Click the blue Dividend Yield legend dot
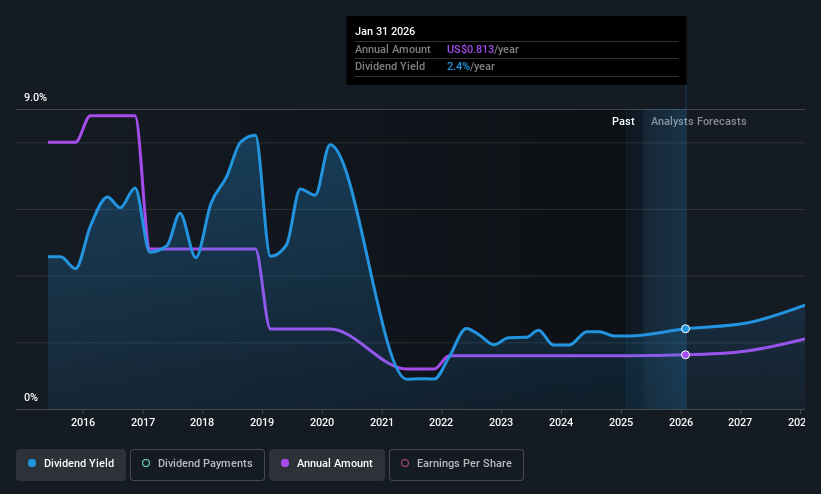The image size is (821, 494). click(32, 464)
